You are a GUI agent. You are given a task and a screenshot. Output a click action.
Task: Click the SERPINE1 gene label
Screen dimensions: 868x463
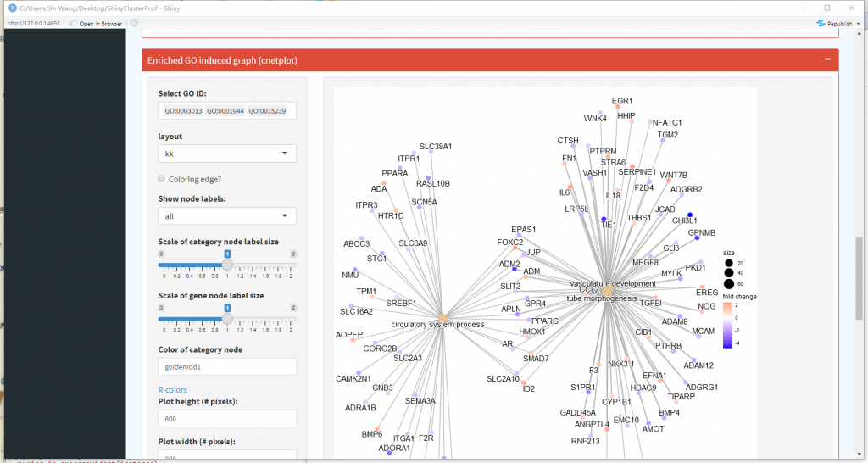point(637,171)
